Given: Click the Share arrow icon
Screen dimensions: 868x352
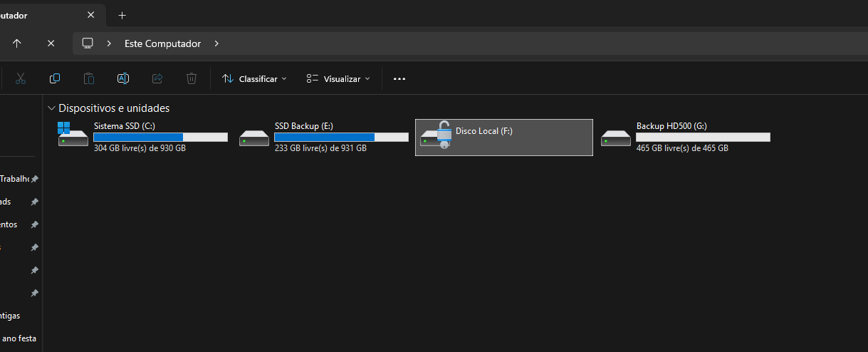Looking at the screenshot, I should [157, 78].
